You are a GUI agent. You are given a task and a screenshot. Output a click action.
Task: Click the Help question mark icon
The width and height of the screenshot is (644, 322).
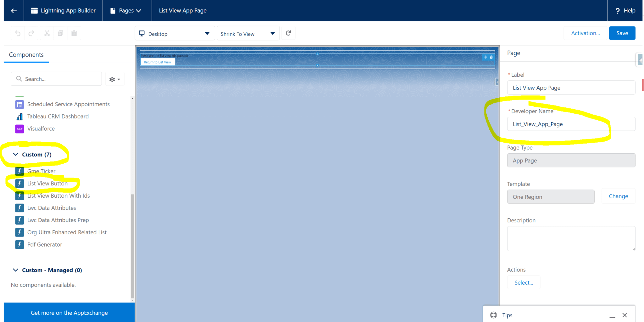[x=618, y=11]
